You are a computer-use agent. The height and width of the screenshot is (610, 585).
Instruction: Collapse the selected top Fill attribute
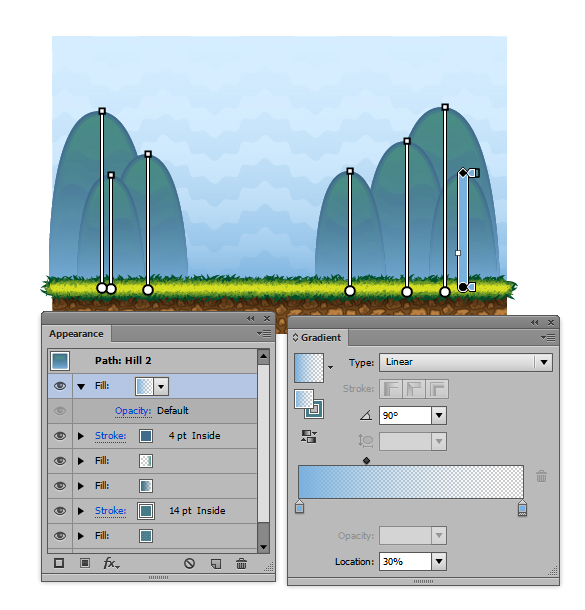coord(81,386)
